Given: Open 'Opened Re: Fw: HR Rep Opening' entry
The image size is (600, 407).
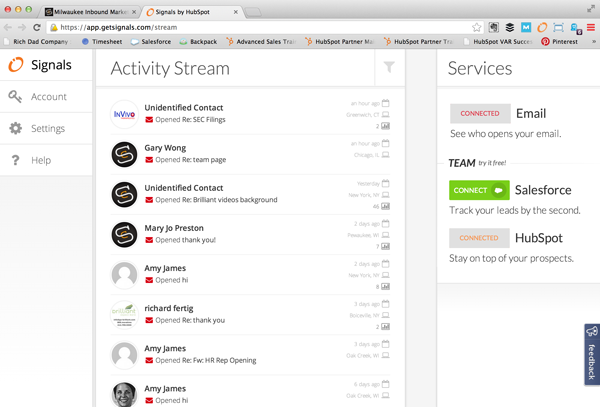Looking at the screenshot, I should point(205,360).
